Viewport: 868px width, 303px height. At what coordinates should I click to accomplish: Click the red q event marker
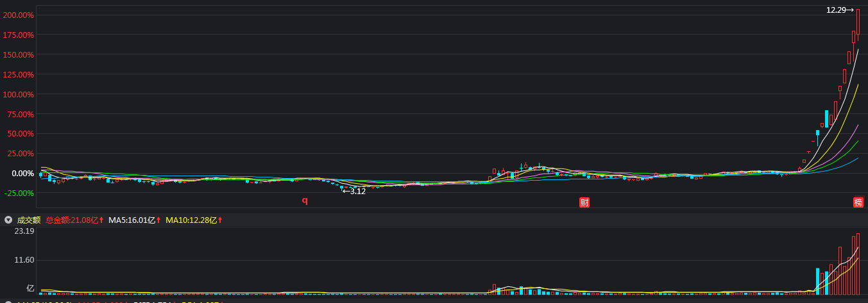[305, 201]
